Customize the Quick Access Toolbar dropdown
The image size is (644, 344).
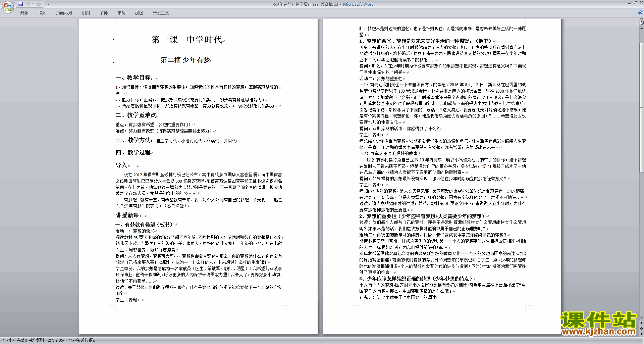(48, 4)
